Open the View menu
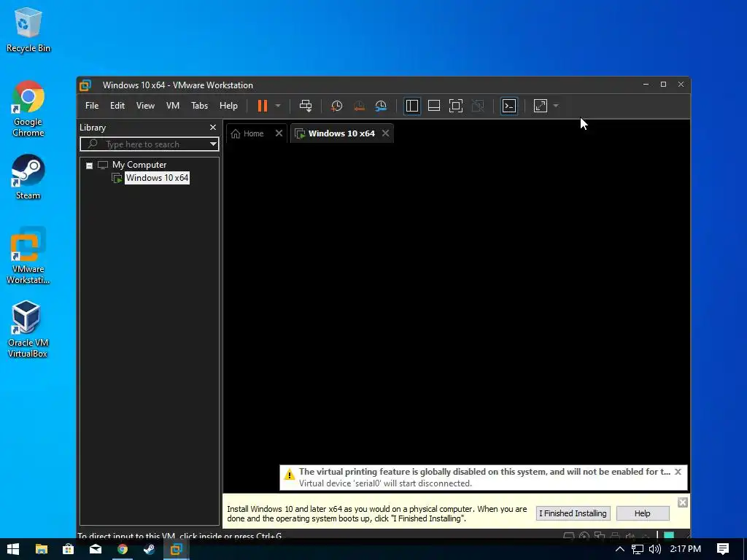The image size is (747, 560). (145, 106)
